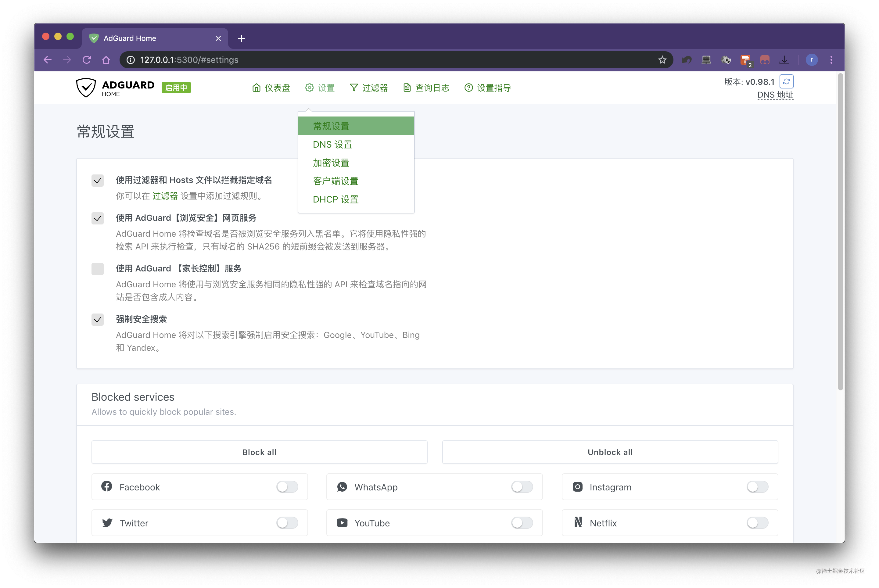Click the browser downloads icon in the toolbar
The height and width of the screenshot is (588, 879).
coord(784,60)
